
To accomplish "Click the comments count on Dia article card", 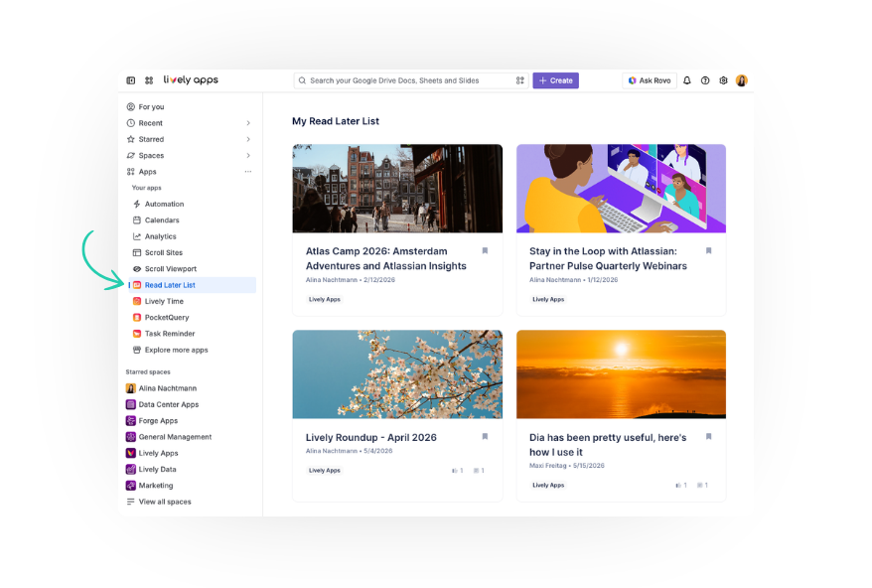I will [702, 485].
